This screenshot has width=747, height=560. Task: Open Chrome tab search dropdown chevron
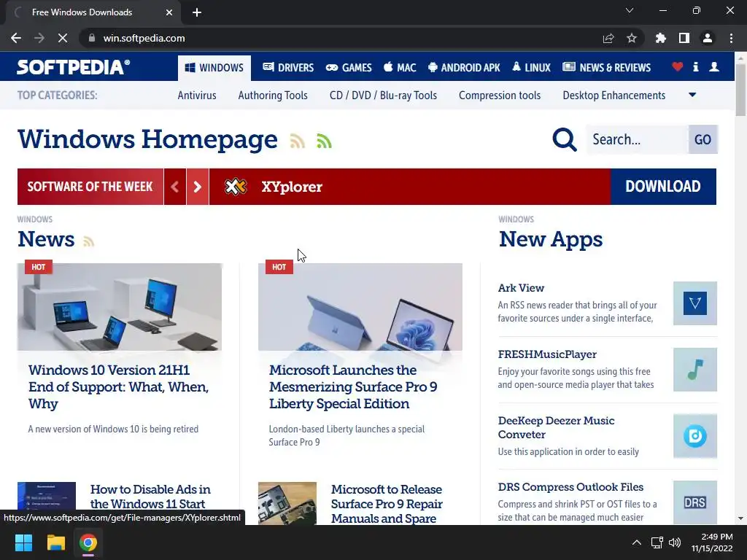[630, 10]
